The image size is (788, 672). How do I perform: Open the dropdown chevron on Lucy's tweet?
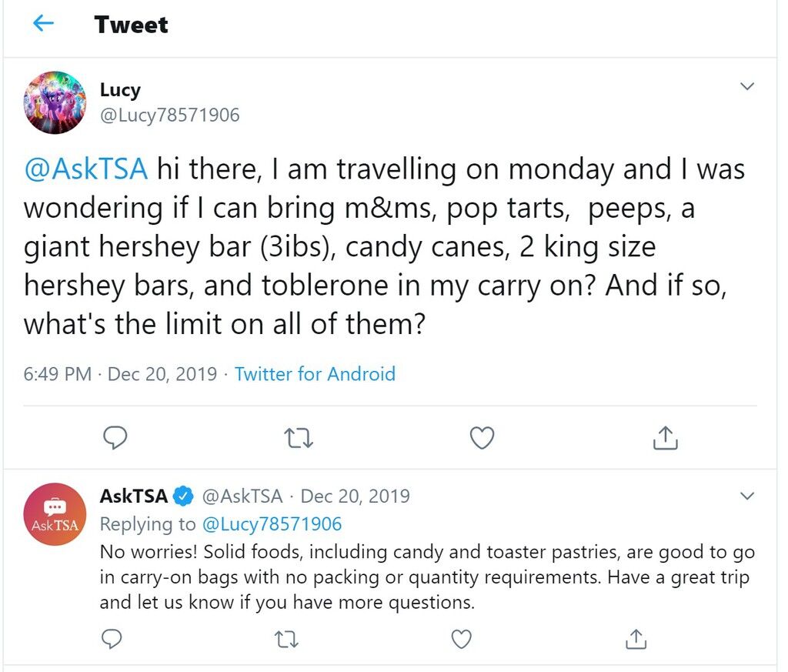point(747,86)
